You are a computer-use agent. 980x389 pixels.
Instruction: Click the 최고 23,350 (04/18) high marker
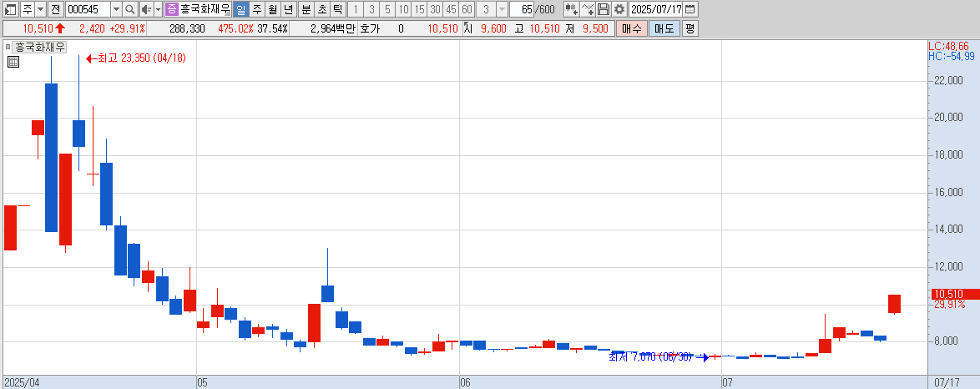point(135,58)
